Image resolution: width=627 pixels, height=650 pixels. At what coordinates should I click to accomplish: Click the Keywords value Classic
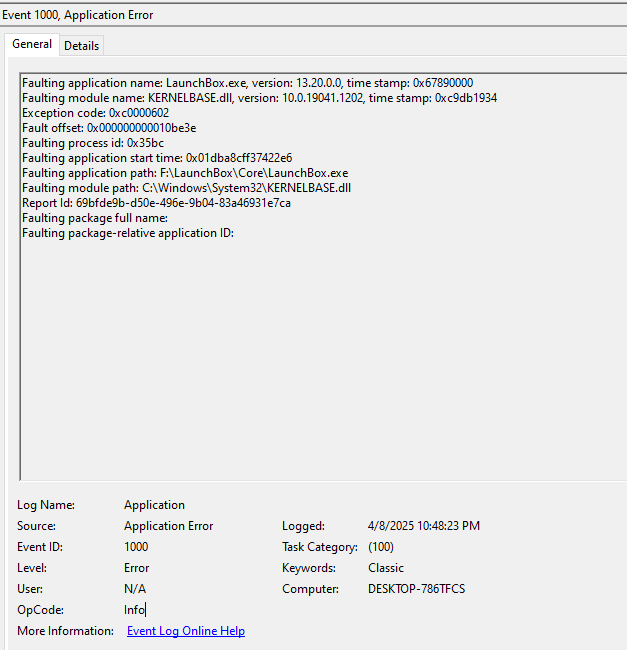[385, 568]
